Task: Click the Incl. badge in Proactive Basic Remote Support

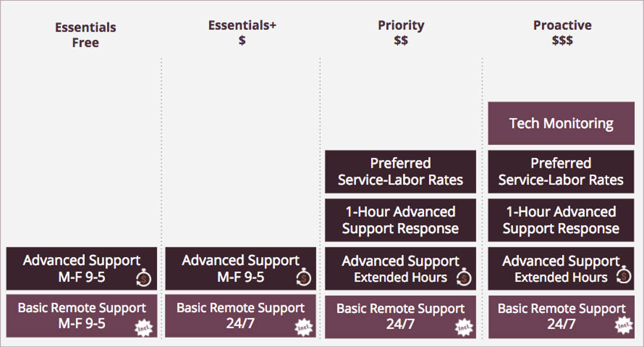Action: click(x=624, y=326)
